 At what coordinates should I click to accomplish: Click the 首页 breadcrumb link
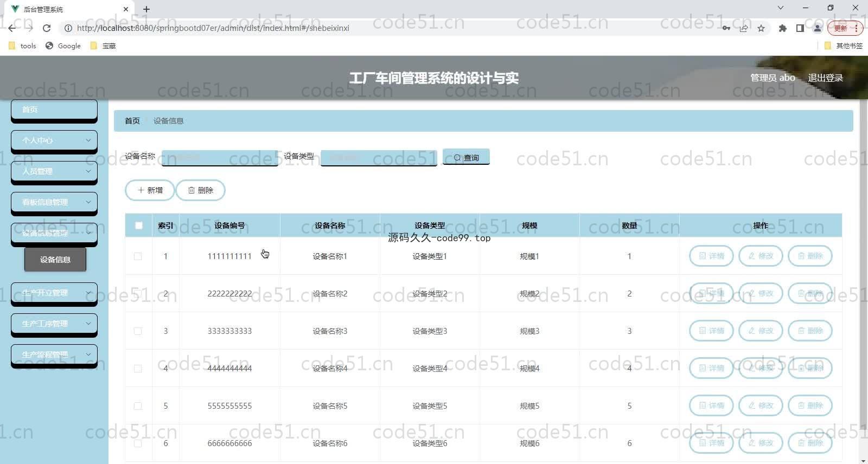[132, 121]
